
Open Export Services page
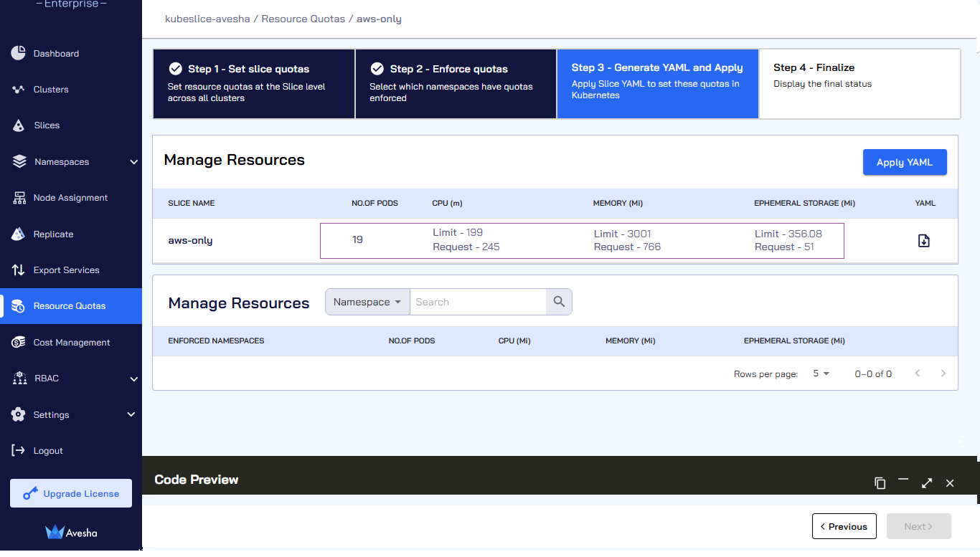coord(66,270)
